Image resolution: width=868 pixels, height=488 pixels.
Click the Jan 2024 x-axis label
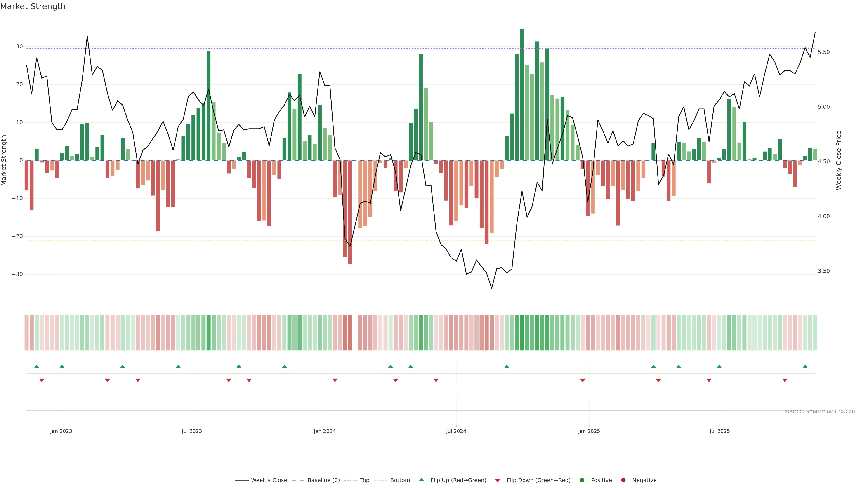tap(325, 431)
